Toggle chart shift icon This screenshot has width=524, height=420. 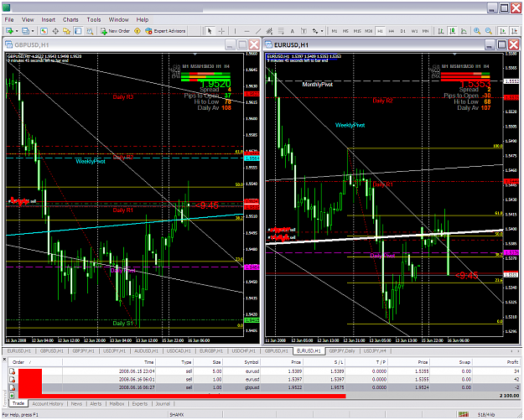514,31
